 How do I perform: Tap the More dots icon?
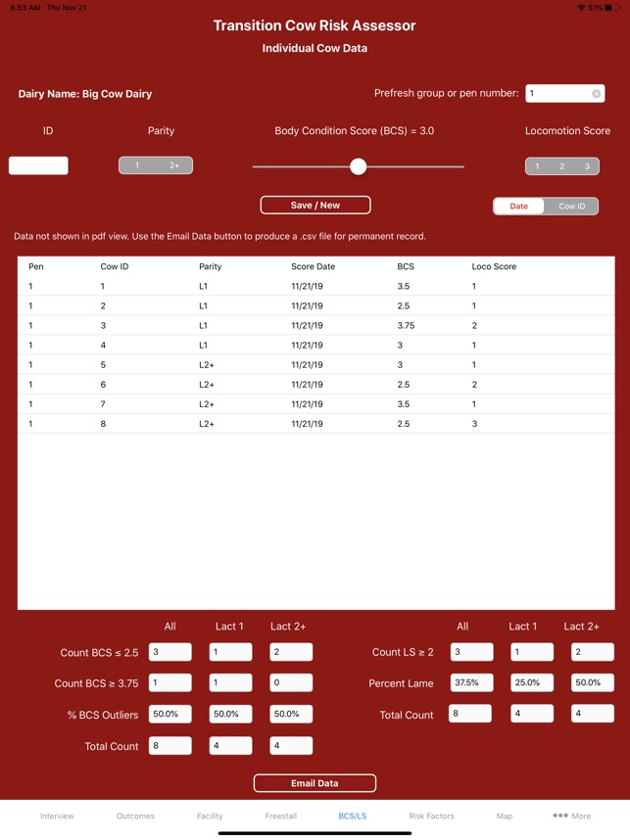[560, 816]
